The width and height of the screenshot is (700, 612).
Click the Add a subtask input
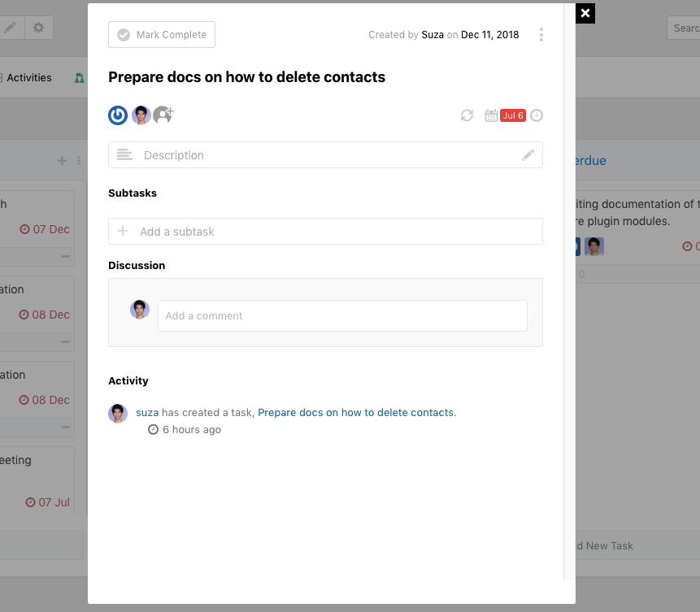point(325,232)
